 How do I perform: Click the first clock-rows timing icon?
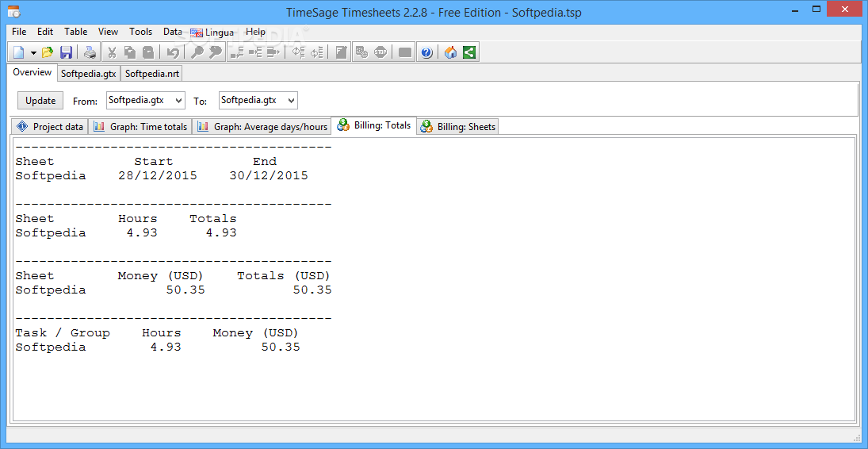coord(298,52)
